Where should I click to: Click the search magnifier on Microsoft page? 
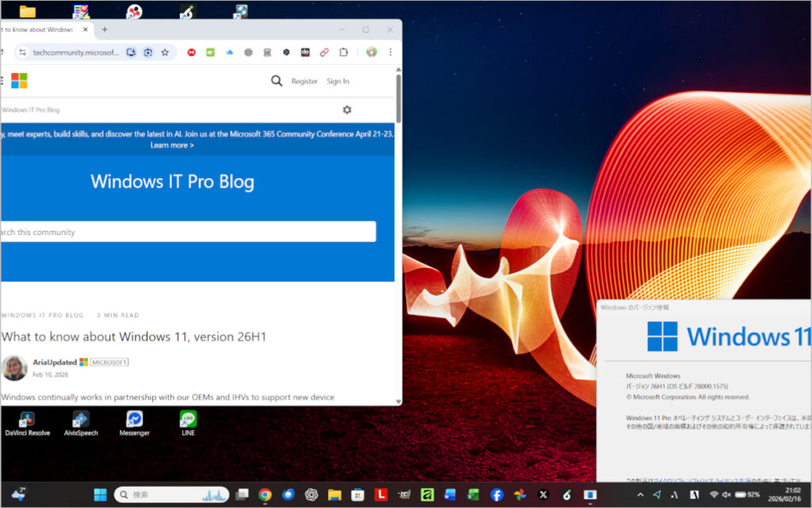tap(276, 81)
